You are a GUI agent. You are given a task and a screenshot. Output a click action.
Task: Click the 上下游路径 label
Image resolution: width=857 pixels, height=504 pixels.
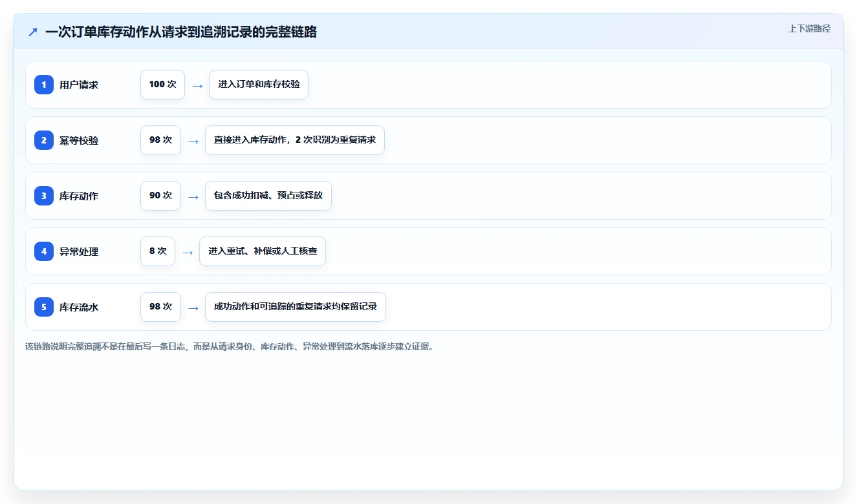tap(809, 28)
